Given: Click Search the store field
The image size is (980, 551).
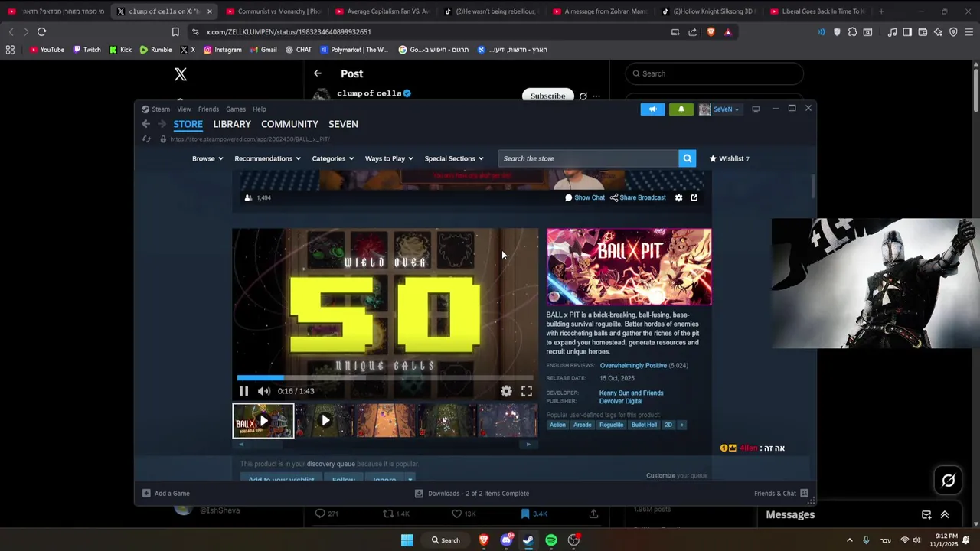Looking at the screenshot, I should point(587,158).
